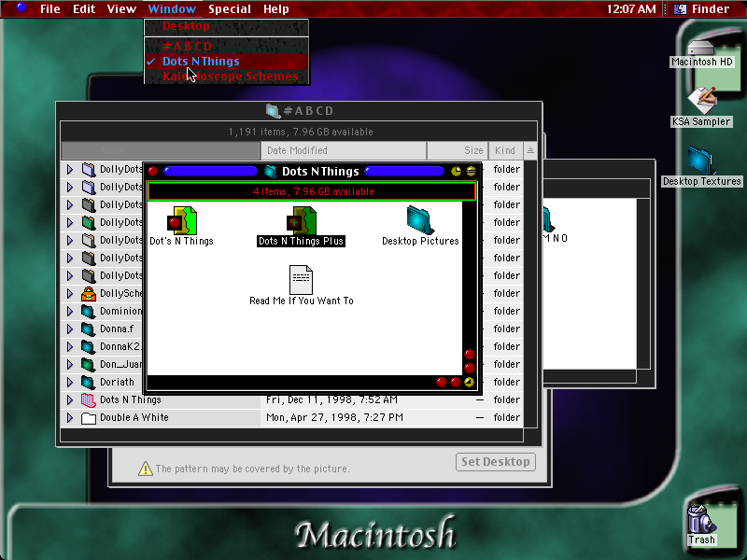Click the Doriath name in the list
The height and width of the screenshot is (560, 747).
click(118, 383)
